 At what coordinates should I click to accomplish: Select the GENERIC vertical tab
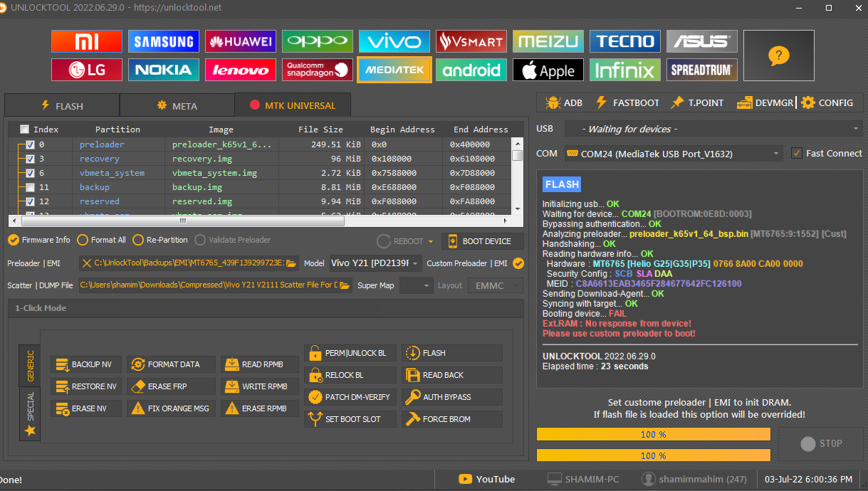30,366
